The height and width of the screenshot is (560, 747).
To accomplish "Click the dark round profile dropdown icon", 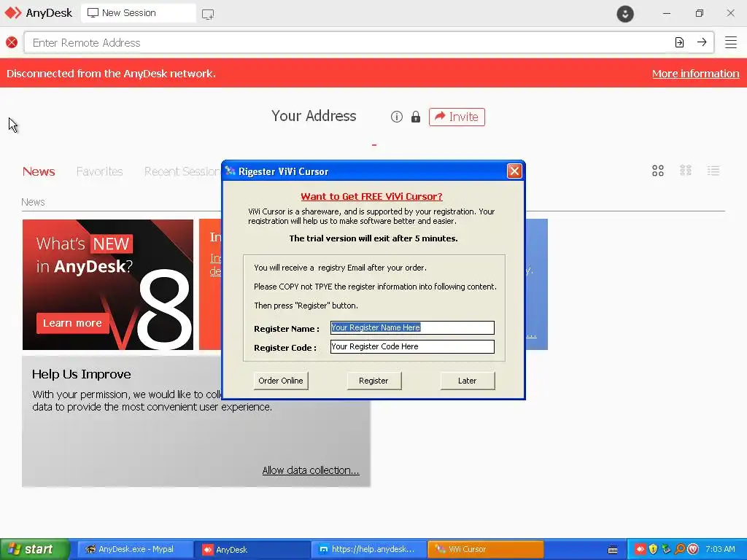I will (625, 13).
